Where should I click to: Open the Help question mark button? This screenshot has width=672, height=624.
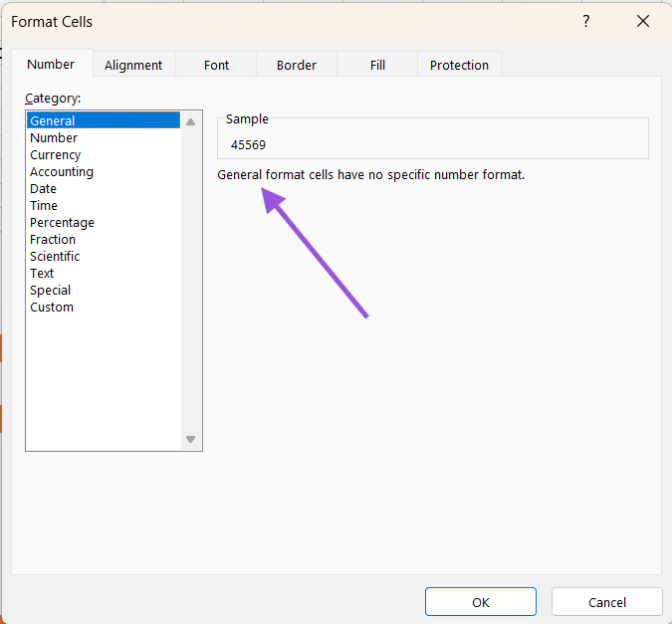585,21
